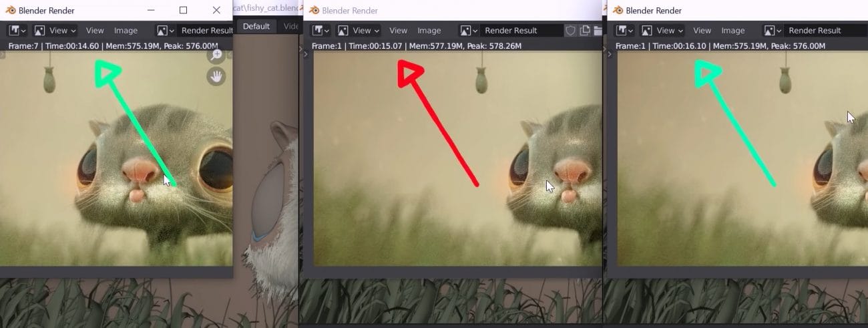
Task: Click new image copy icon in middle window
Action: tap(585, 30)
